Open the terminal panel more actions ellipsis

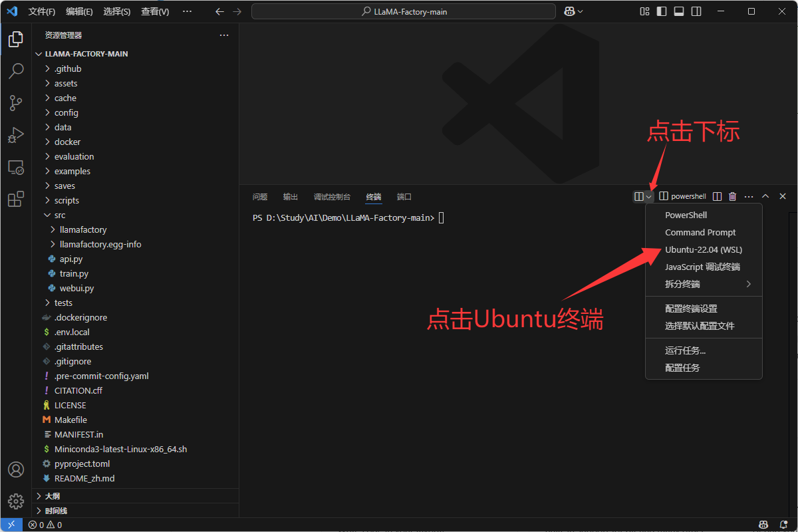click(x=749, y=196)
